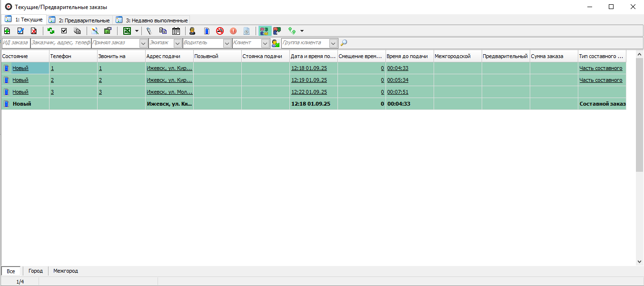Click the ИД заказа input field
644x286 pixels.
[16, 43]
